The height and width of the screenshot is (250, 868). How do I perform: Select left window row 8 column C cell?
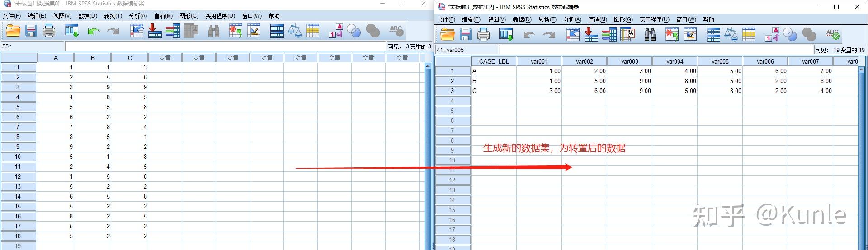(130, 137)
